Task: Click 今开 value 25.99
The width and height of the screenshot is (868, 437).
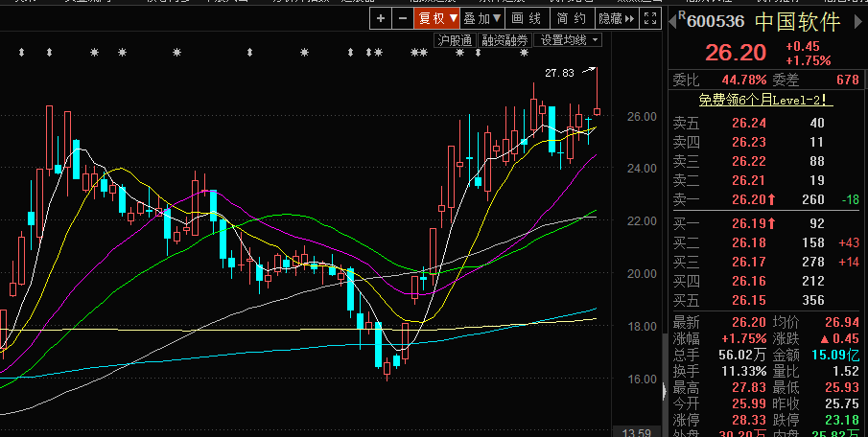Action: [749, 403]
